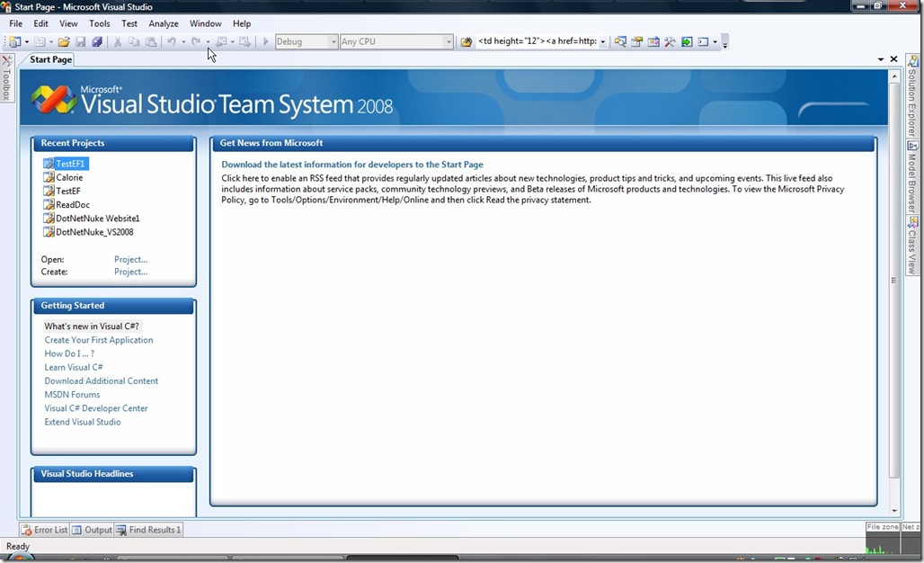Click the Save All icon
924x563 pixels.
click(x=97, y=42)
